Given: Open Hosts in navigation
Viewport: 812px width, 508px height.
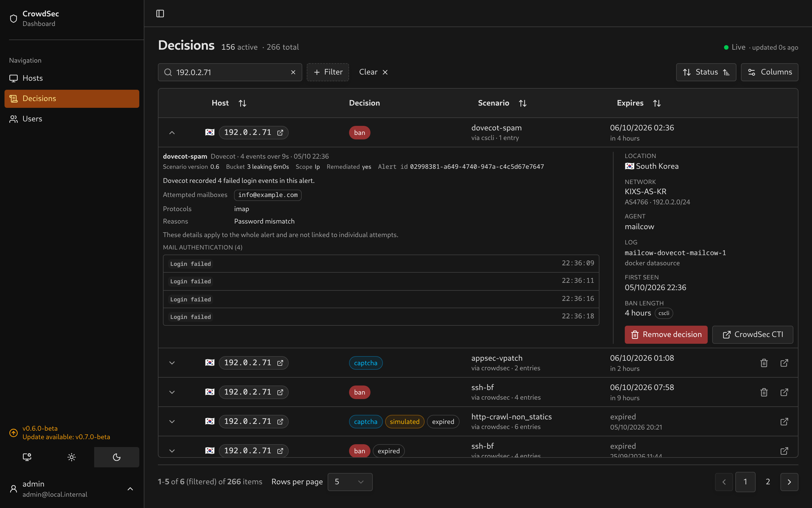Looking at the screenshot, I should (x=71, y=78).
